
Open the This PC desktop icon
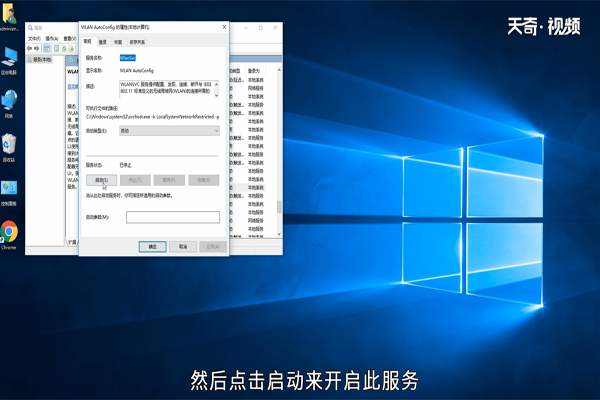pyautogui.click(x=9, y=60)
